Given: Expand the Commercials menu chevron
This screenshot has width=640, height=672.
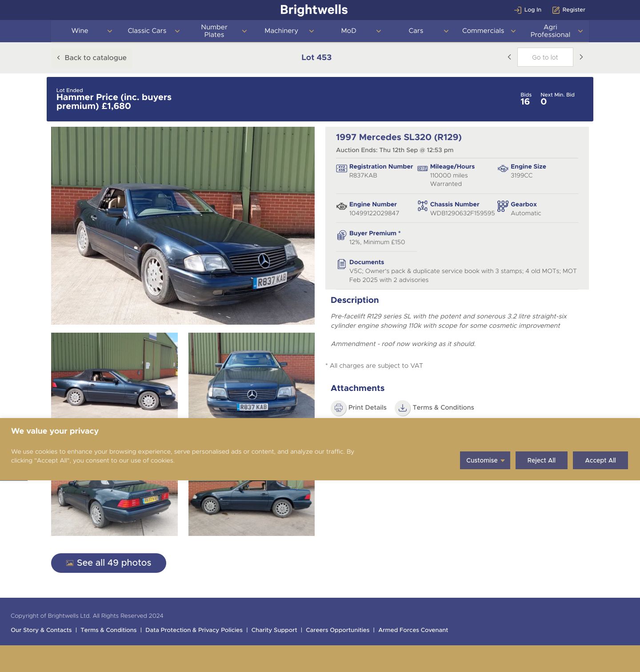Looking at the screenshot, I should click(513, 31).
